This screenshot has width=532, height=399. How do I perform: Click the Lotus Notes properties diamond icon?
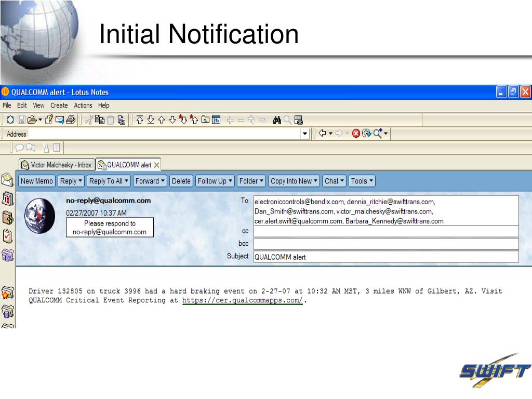coord(10,120)
